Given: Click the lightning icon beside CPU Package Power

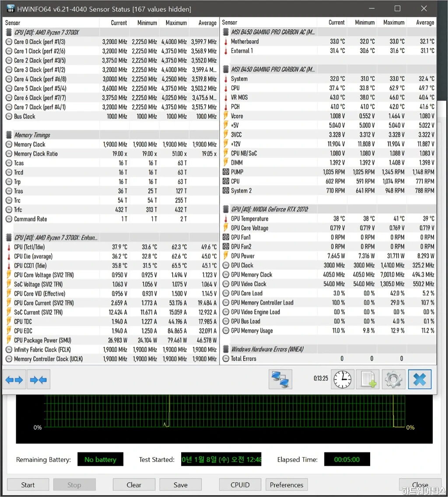Looking at the screenshot, I should 9,340.
